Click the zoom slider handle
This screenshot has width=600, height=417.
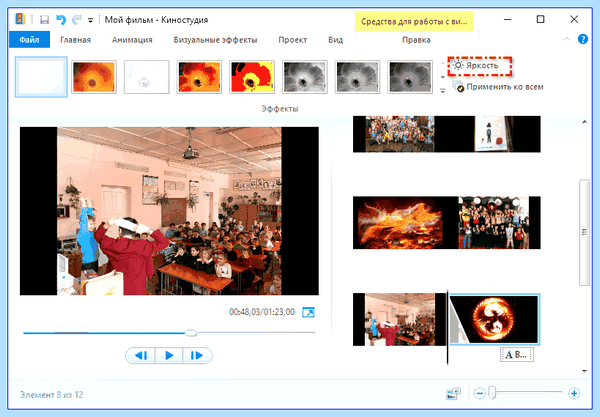[x=493, y=393]
